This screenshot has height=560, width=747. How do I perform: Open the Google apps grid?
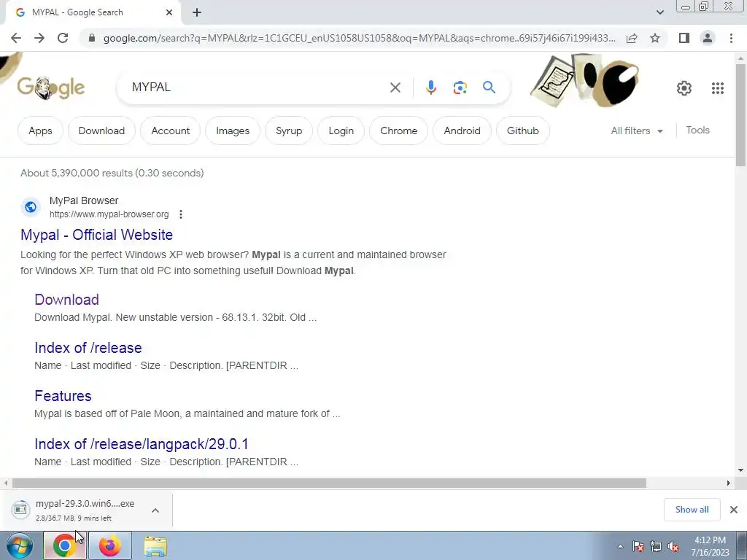pyautogui.click(x=718, y=88)
